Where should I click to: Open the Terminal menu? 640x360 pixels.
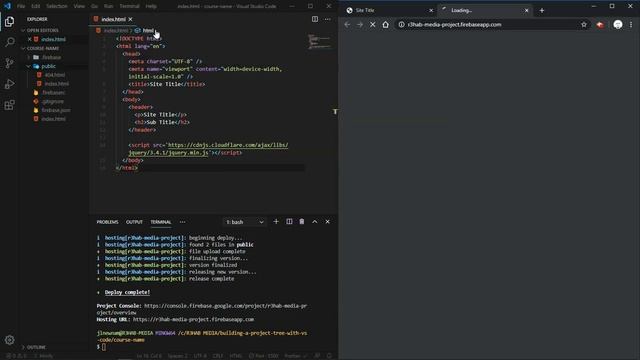pos(129,6)
